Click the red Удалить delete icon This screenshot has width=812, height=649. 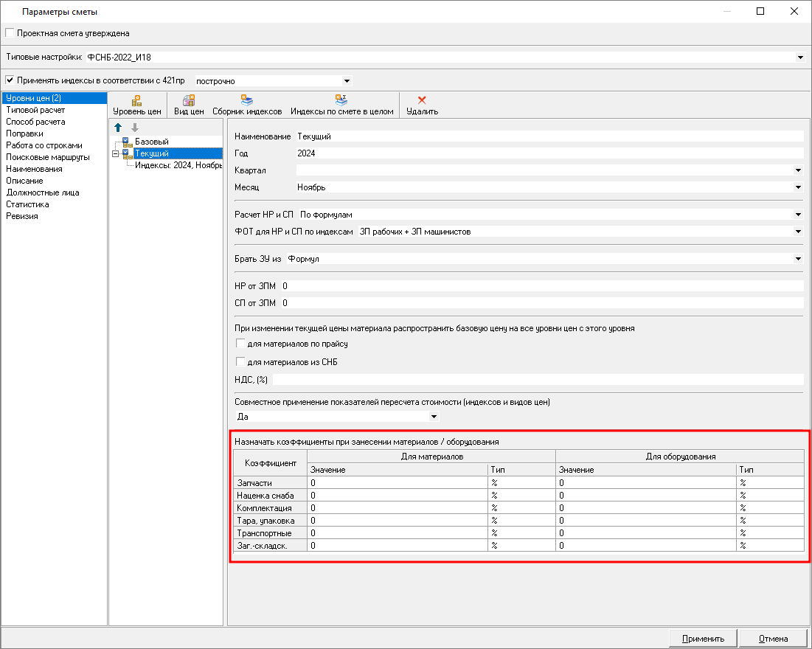click(422, 105)
